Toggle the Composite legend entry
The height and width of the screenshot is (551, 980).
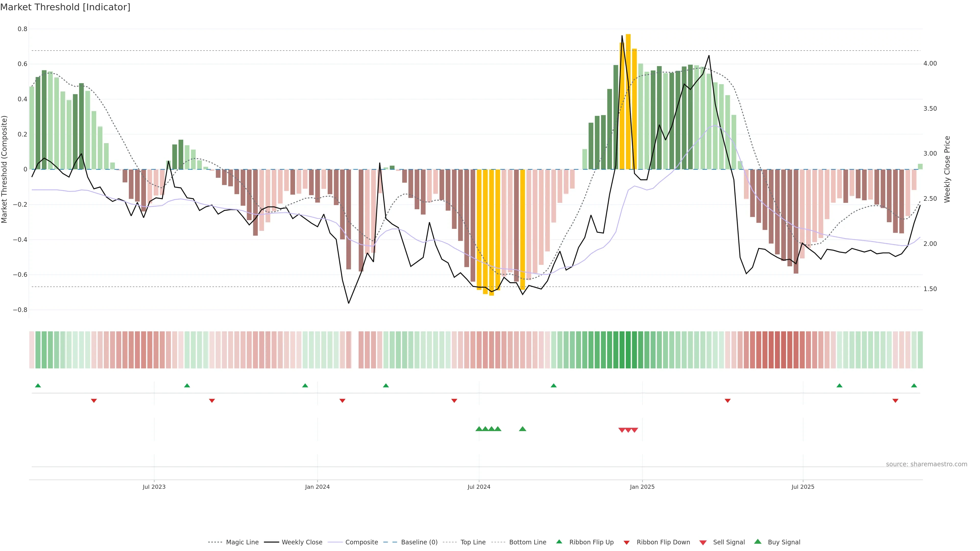pos(361,542)
